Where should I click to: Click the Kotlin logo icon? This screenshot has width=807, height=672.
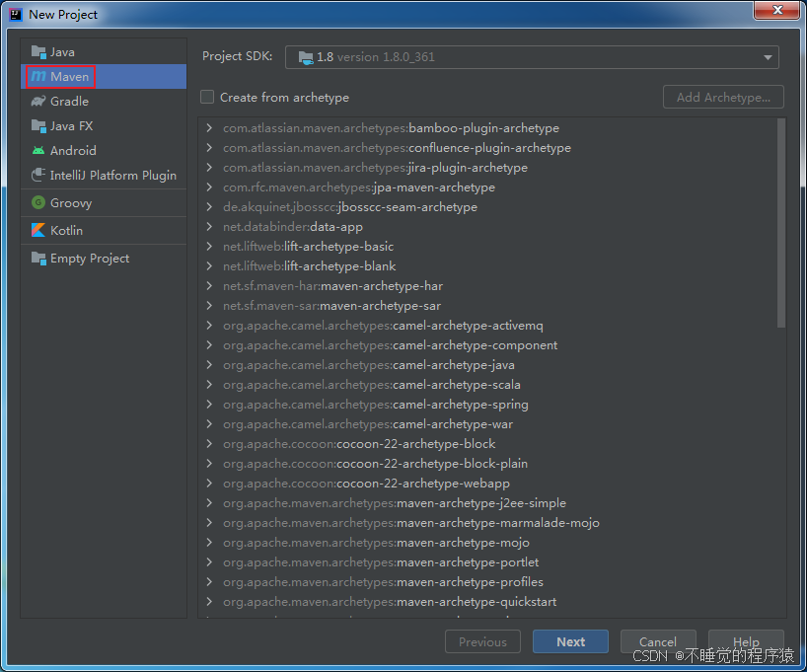point(38,230)
